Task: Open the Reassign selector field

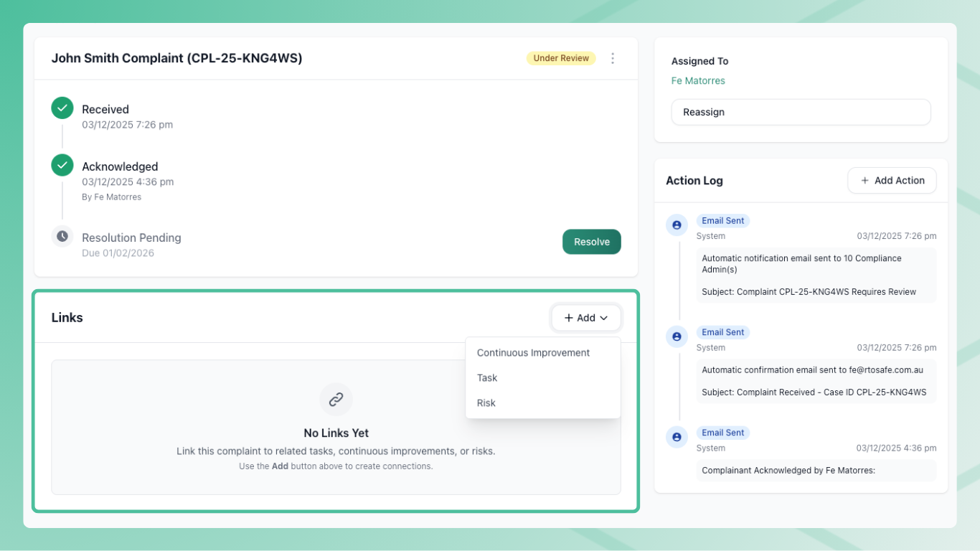Action: [x=801, y=112]
